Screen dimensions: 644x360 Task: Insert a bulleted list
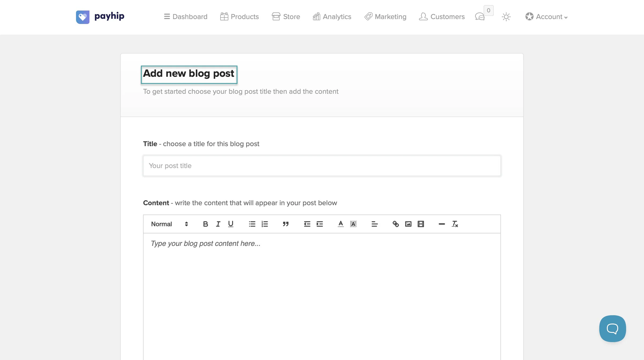252,224
